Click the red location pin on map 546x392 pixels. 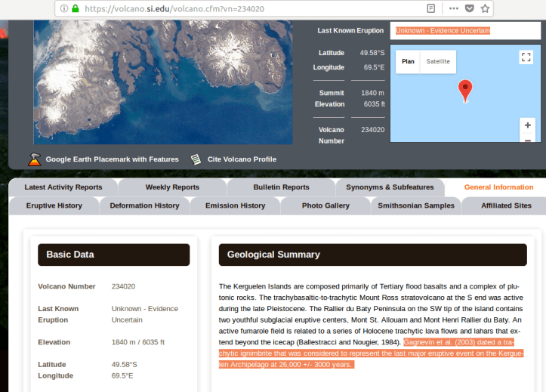click(x=466, y=89)
